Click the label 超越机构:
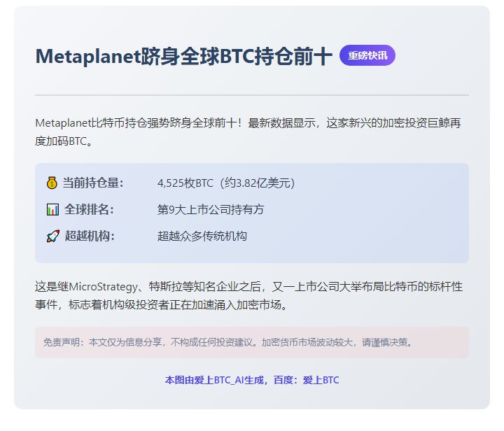Screen dimensions: 504x431 (90, 236)
